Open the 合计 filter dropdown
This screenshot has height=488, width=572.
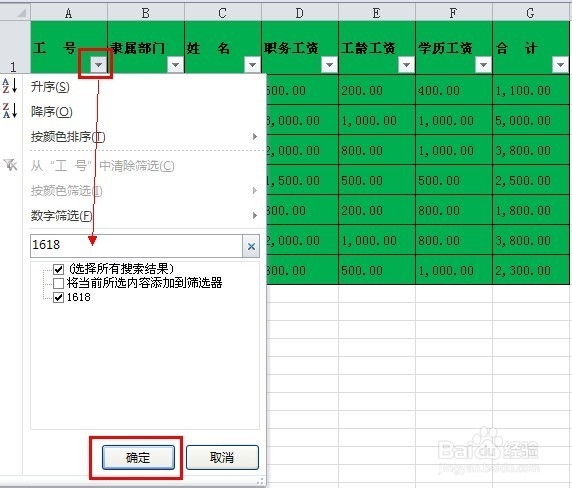coord(560,65)
